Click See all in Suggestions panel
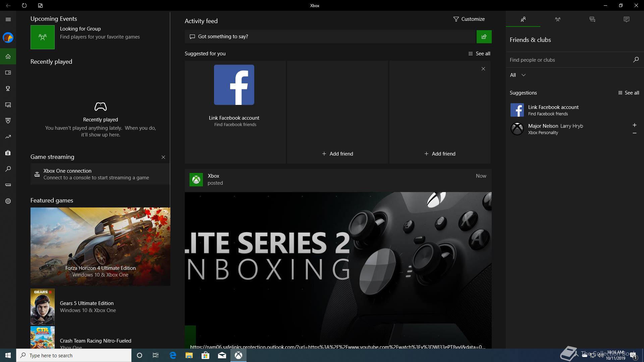The width and height of the screenshot is (644, 362). pyautogui.click(x=629, y=93)
